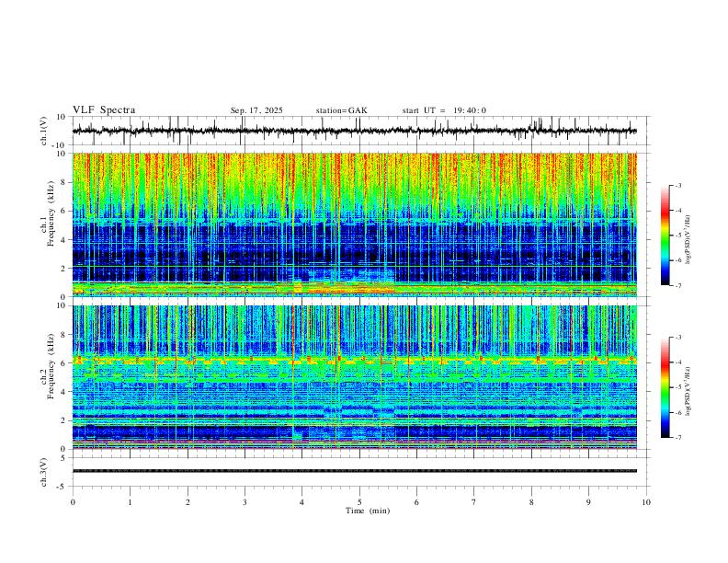The image size is (728, 563).
Task: Click the ch.1 spectrogram panel
Action: click(x=355, y=224)
